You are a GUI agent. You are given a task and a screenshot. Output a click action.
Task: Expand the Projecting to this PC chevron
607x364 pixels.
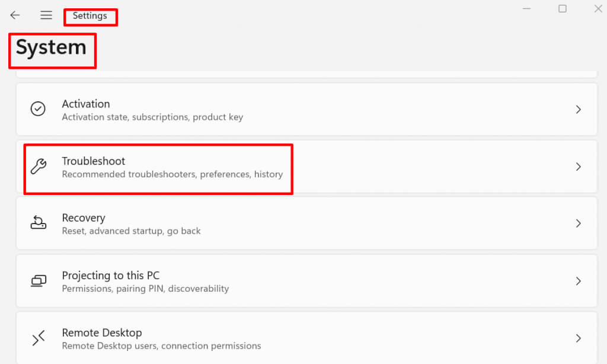click(x=579, y=281)
